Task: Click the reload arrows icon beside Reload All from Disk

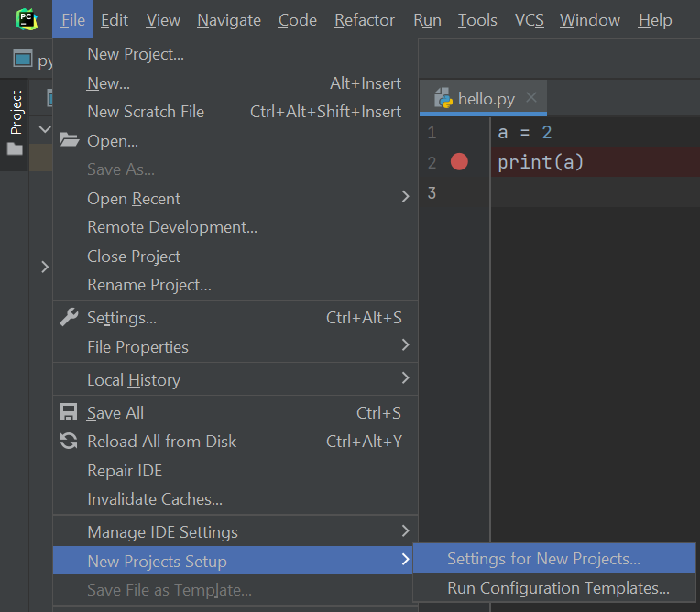Action: click(69, 441)
